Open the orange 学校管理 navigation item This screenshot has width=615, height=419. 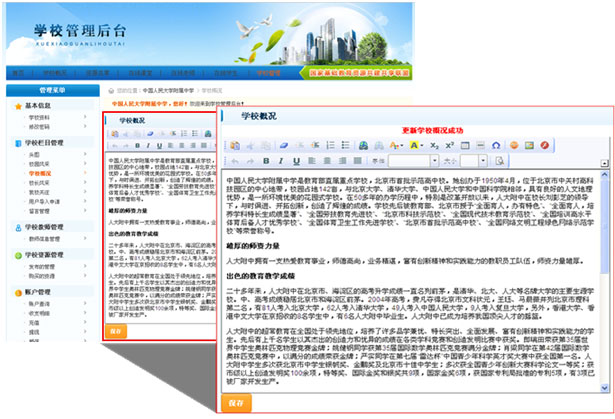269,73
